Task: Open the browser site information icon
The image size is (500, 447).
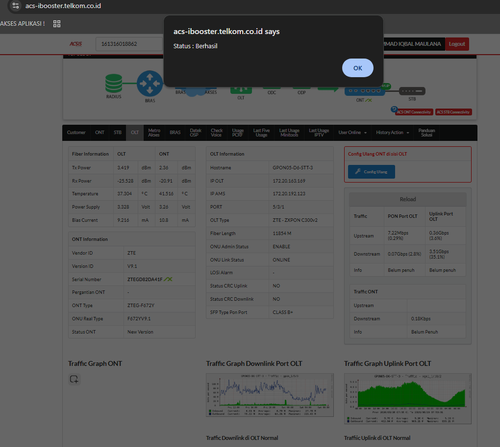Action: pos(15,6)
